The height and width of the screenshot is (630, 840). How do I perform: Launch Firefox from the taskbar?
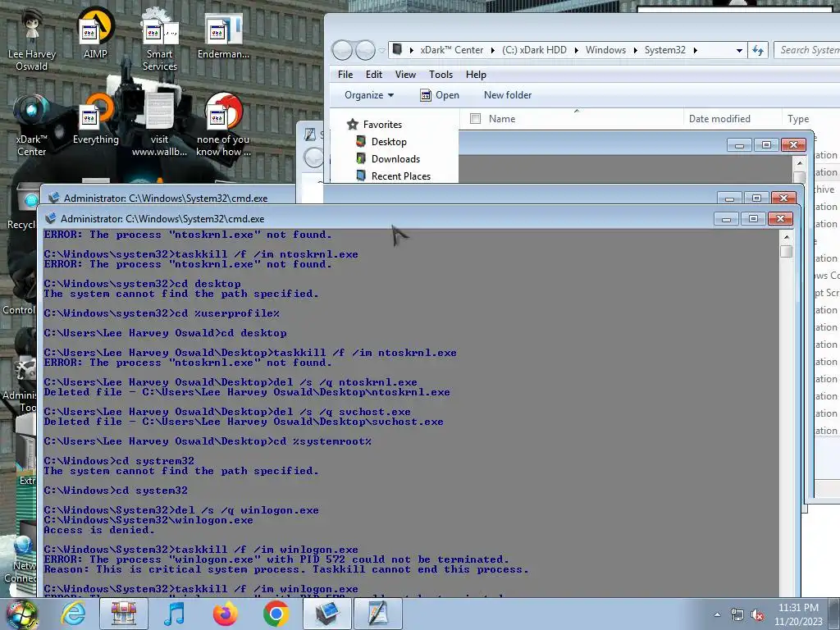[226, 614]
